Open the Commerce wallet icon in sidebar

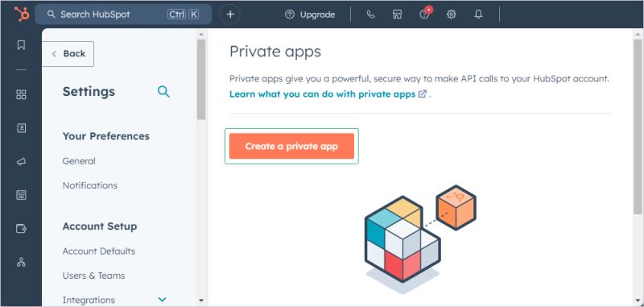21,229
